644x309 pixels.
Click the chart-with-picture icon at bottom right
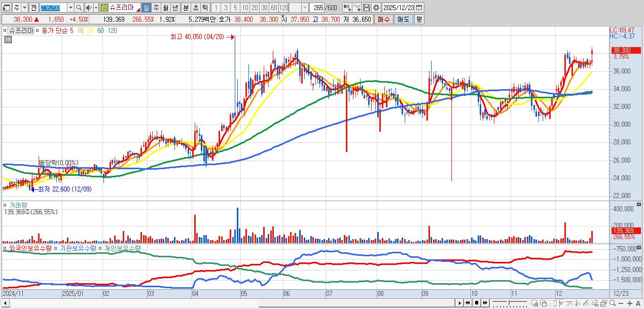pos(603,303)
